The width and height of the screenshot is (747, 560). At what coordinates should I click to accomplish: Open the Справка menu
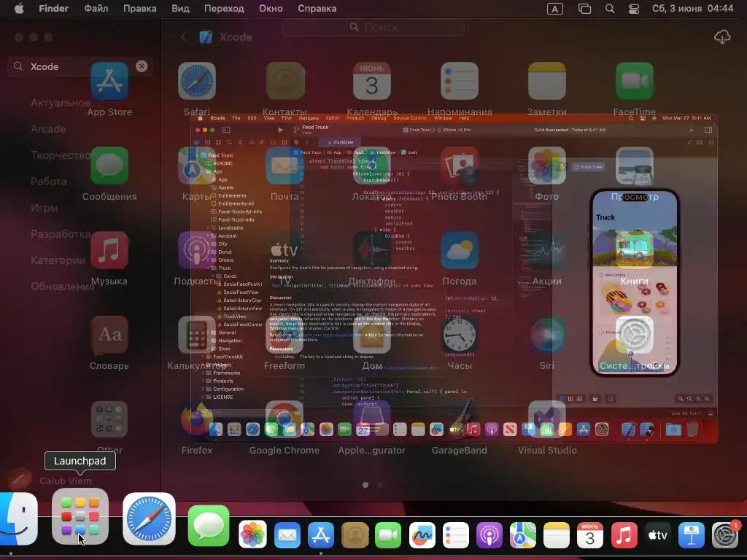tap(317, 9)
